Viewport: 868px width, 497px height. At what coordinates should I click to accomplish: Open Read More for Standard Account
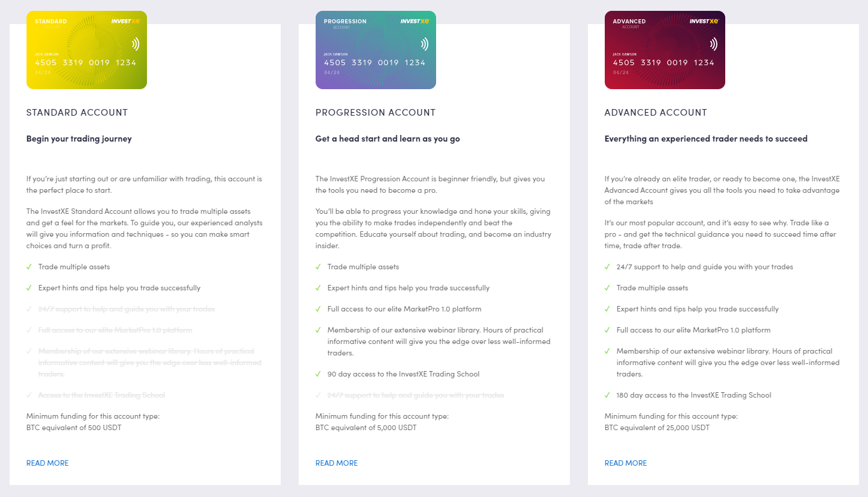48,463
